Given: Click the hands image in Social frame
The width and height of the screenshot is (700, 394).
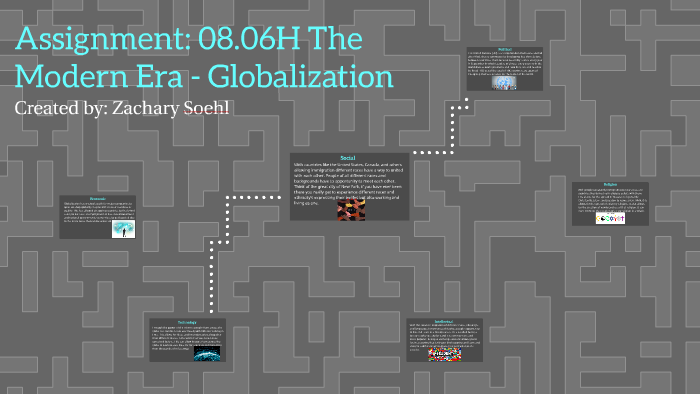Looking at the screenshot, I should [351, 210].
